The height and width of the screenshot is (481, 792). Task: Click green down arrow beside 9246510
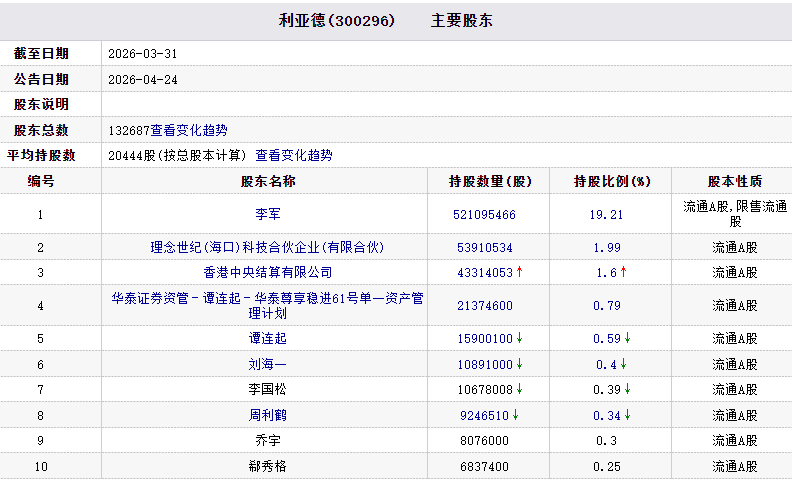516,415
